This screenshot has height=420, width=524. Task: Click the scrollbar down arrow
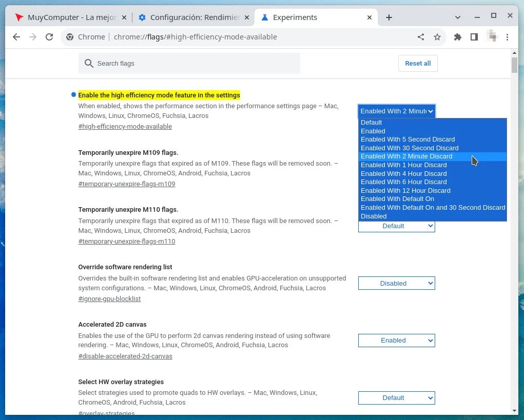pyautogui.click(x=514, y=411)
